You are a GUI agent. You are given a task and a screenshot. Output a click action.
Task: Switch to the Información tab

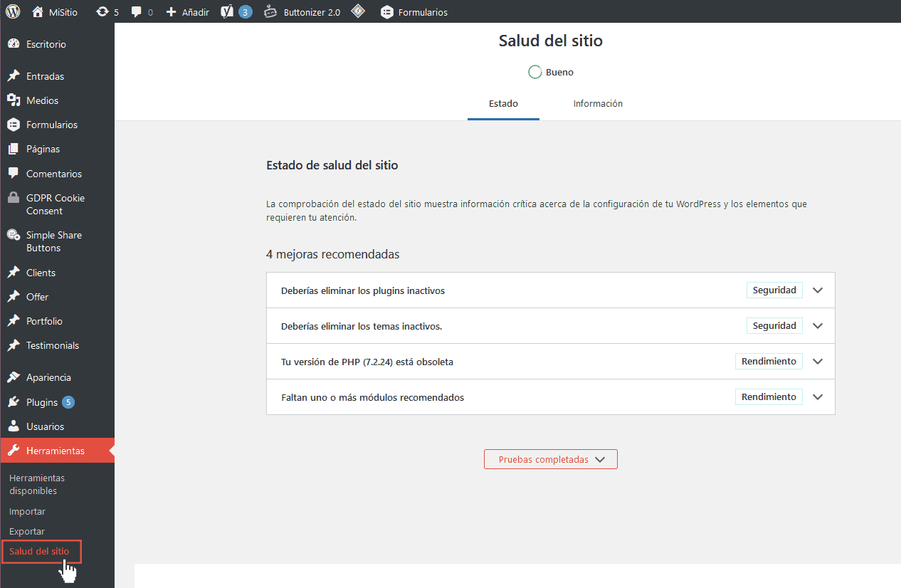click(x=598, y=104)
